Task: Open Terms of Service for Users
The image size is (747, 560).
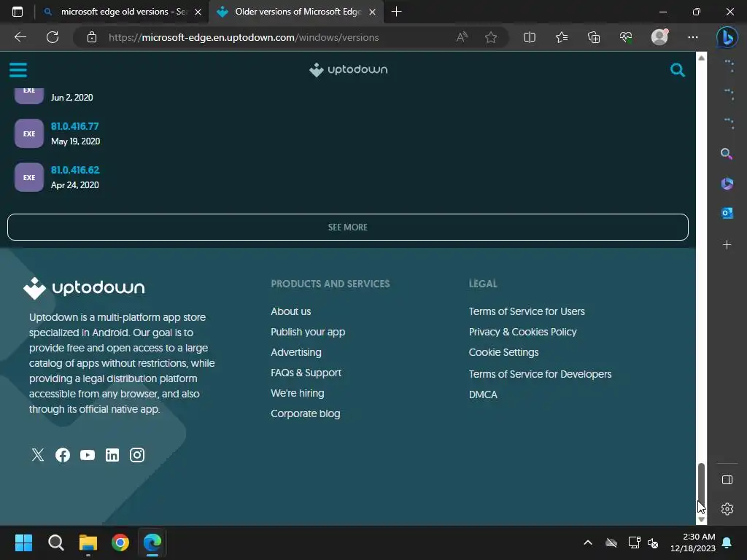Action: click(527, 311)
